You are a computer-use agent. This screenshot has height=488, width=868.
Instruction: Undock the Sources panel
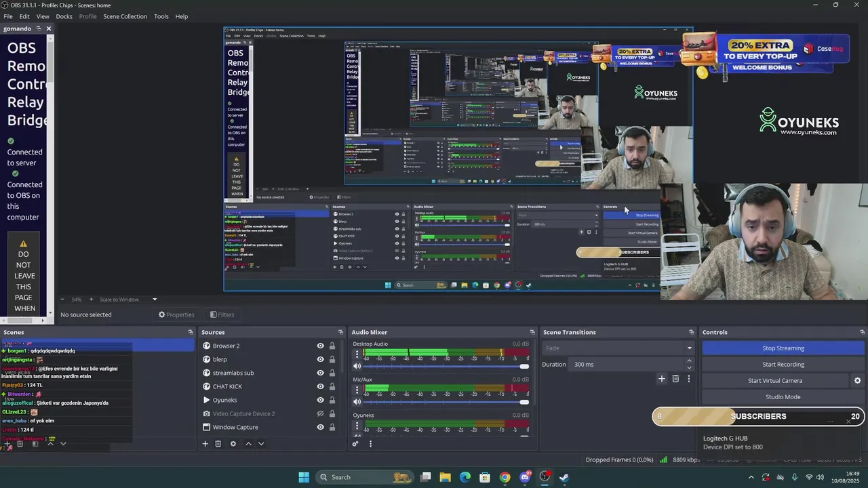coord(340,332)
